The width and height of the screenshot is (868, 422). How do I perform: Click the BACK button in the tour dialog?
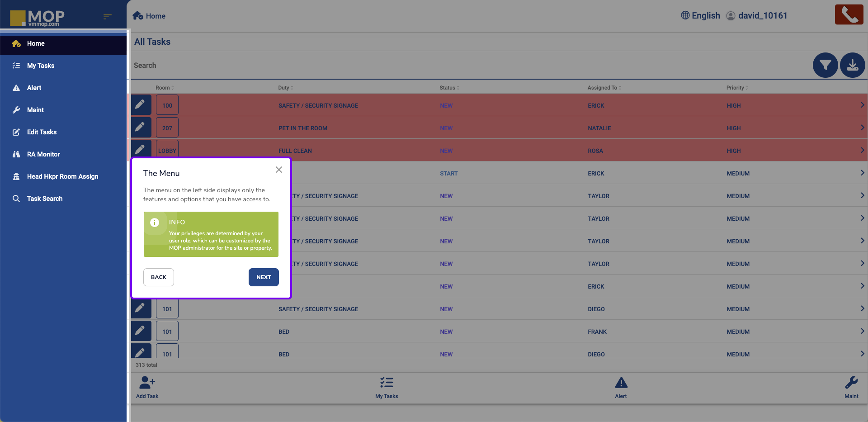pyautogui.click(x=159, y=277)
